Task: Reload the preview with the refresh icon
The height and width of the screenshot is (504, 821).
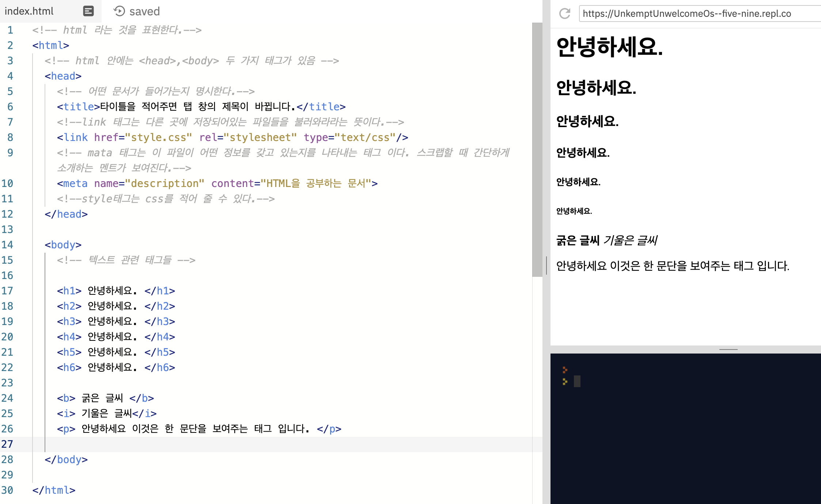Action: click(565, 14)
